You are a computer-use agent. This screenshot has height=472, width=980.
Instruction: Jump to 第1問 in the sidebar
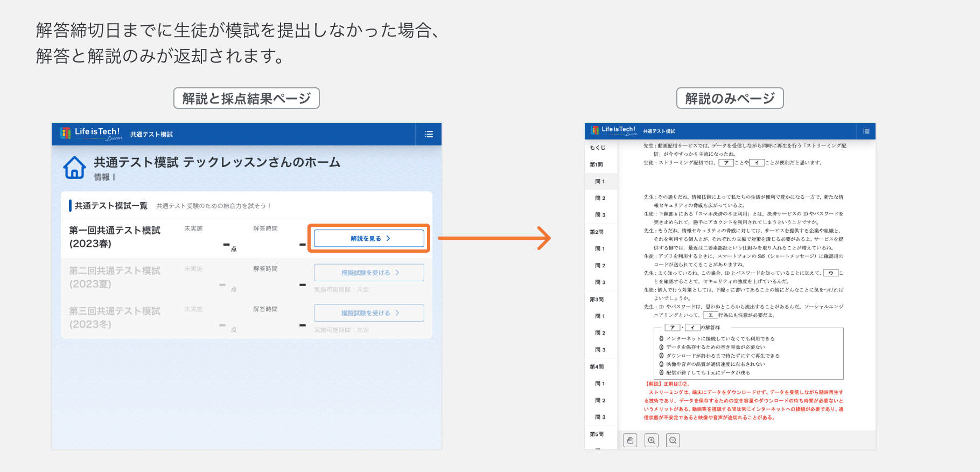(x=596, y=164)
